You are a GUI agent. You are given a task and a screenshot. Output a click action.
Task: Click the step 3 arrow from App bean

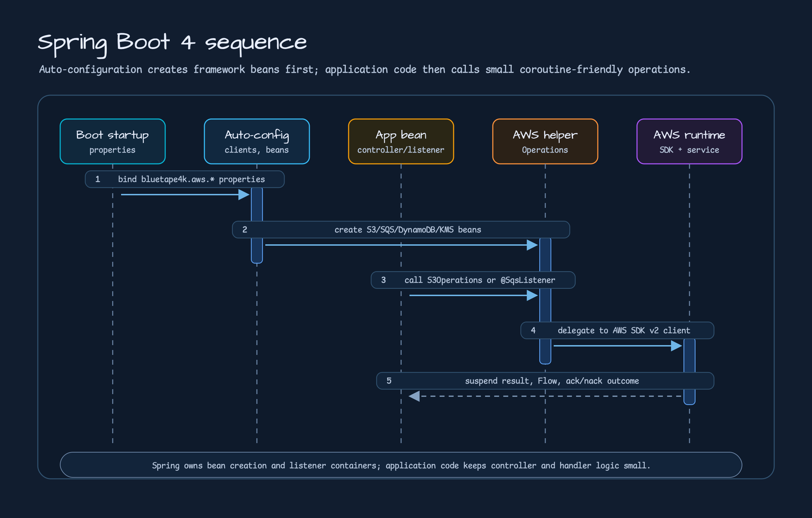[474, 295]
